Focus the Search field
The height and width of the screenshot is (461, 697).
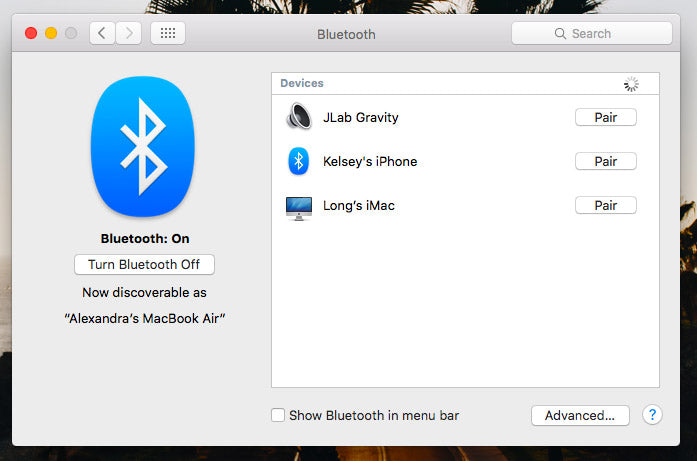tap(592, 33)
